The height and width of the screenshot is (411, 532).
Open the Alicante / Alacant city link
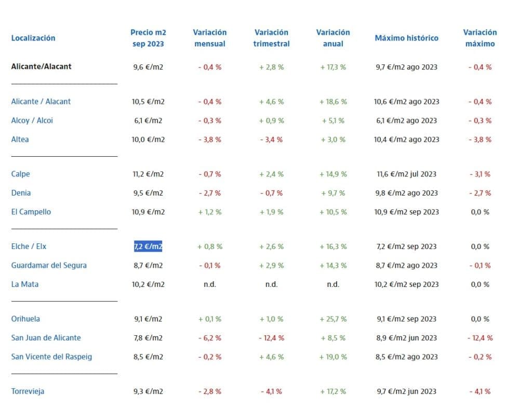(x=41, y=102)
